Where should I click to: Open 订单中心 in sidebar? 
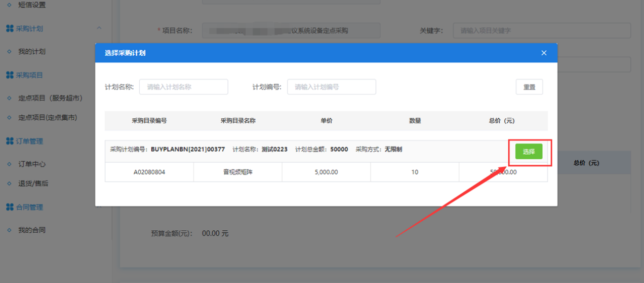pos(32,164)
